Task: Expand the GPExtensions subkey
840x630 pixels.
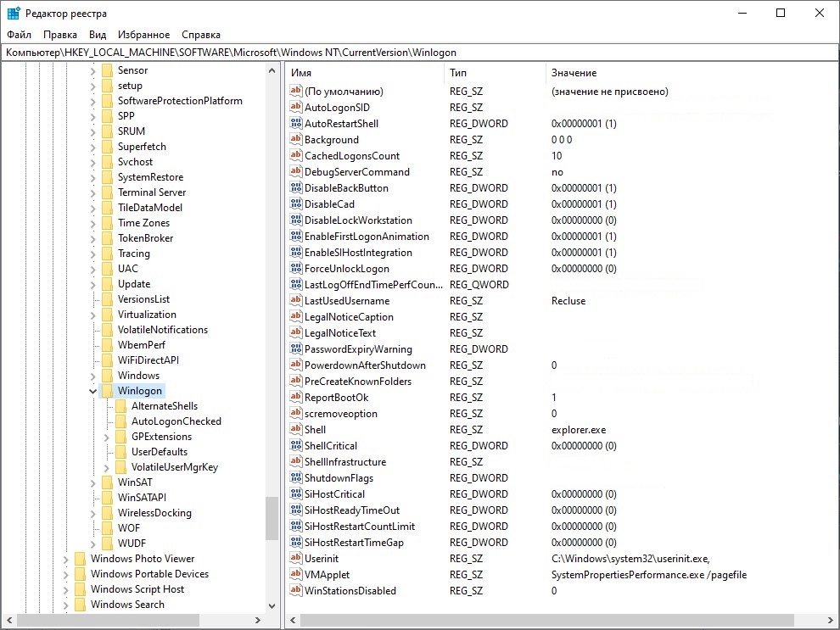Action: (106, 437)
